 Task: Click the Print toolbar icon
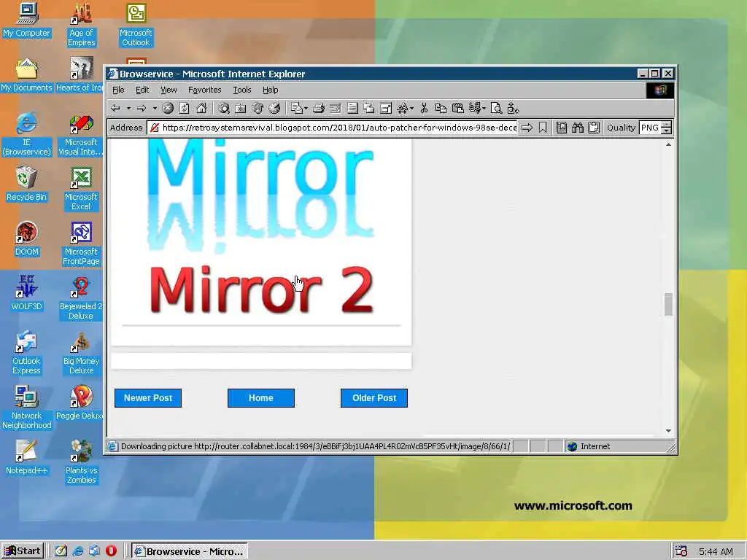pyautogui.click(x=319, y=109)
